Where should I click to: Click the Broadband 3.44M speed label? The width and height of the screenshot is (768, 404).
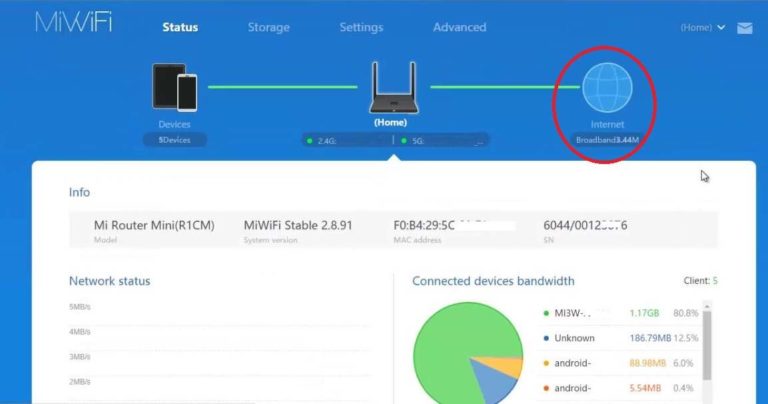[x=607, y=140]
